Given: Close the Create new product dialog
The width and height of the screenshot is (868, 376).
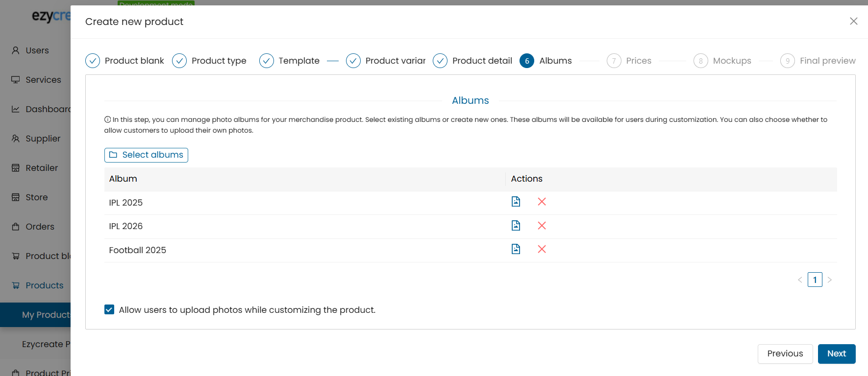Looking at the screenshot, I should (853, 21).
